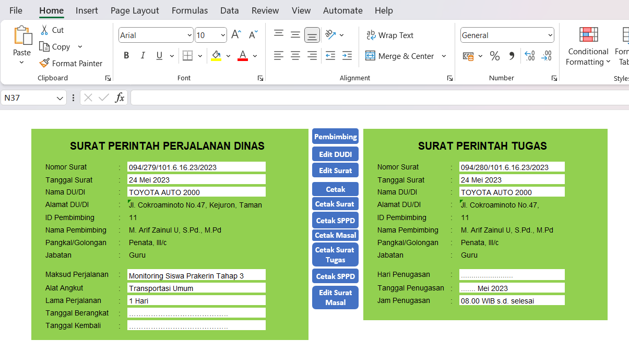Click the Insert Function fx icon
This screenshot has width=629, height=364.
click(x=120, y=98)
